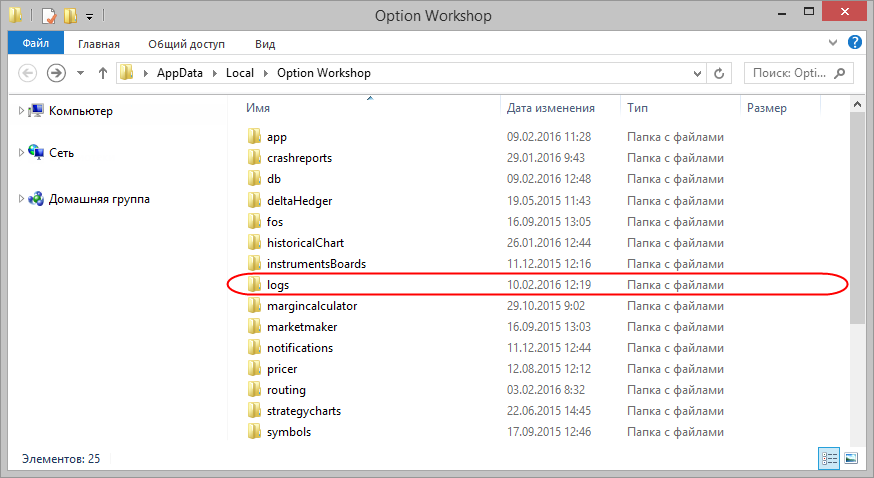This screenshot has height=478, width=874.
Task: Switch to the Главная ribbon tab
Action: 99,44
